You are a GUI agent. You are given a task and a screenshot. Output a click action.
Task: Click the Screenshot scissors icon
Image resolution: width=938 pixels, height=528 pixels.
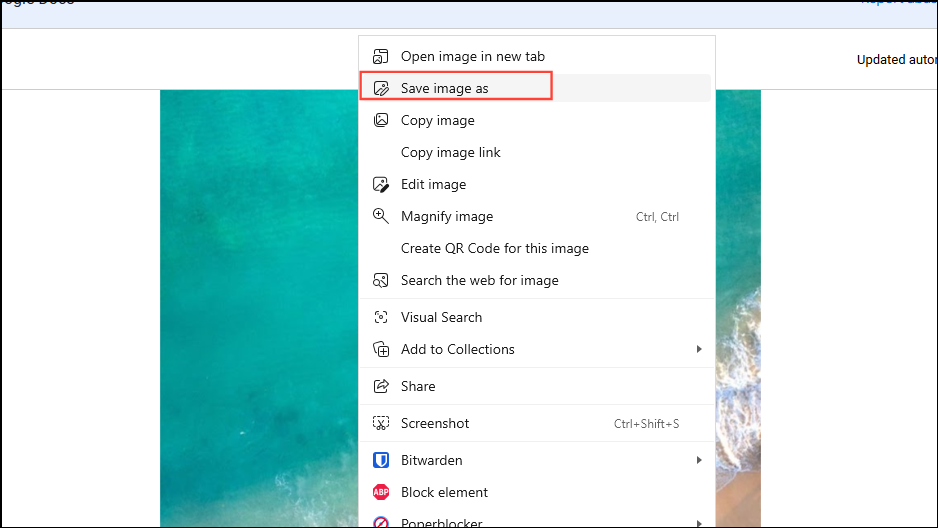click(x=380, y=423)
